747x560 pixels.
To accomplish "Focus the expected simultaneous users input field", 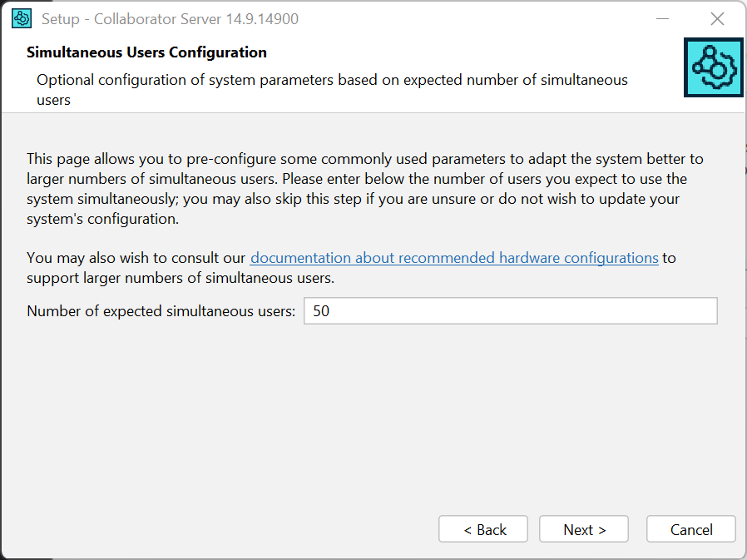I will [x=511, y=310].
